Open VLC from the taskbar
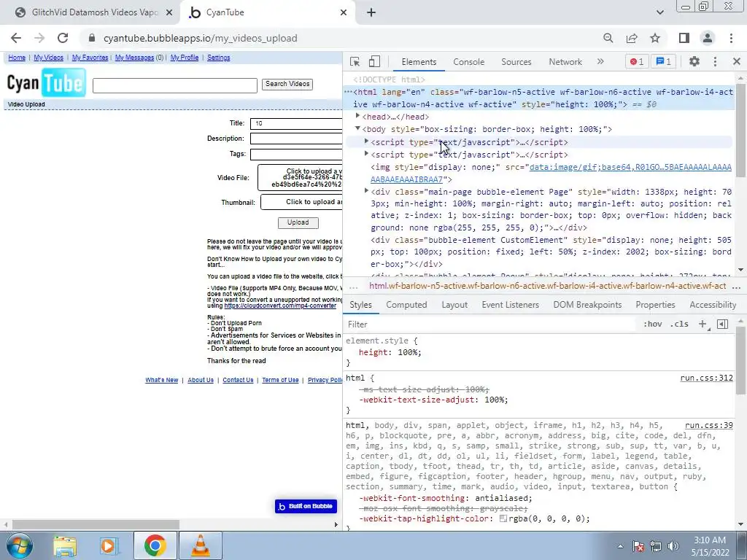The width and height of the screenshot is (747, 560). click(x=201, y=545)
